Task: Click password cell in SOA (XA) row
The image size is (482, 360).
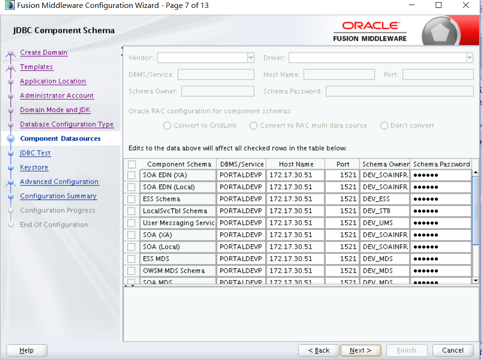Action: click(x=441, y=235)
